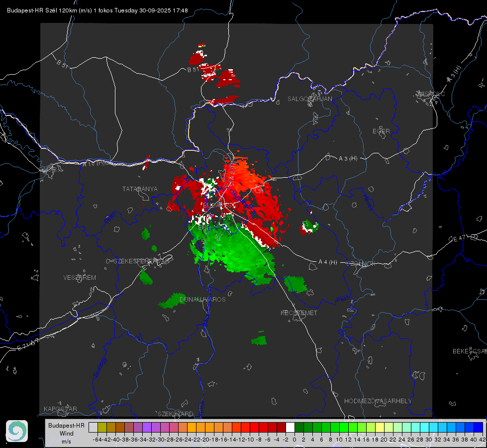Viewport: 487px width, 448px height.
Task: Click the blue Pest county label
Action: (x=343, y=299)
